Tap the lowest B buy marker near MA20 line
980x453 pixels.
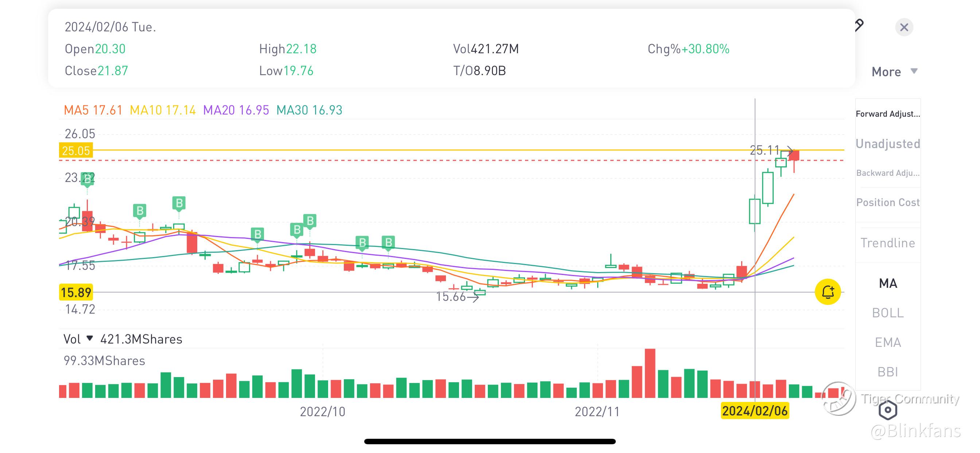362,243
